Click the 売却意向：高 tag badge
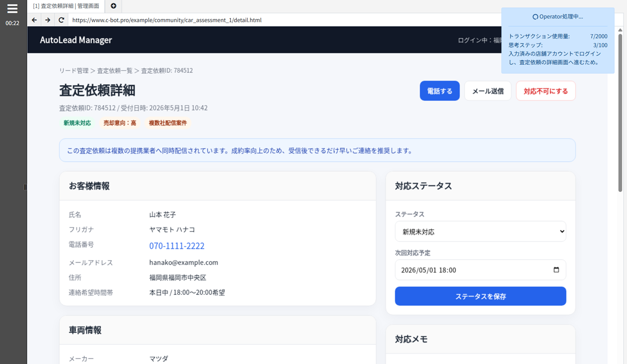This screenshot has width=627, height=364. (x=120, y=123)
